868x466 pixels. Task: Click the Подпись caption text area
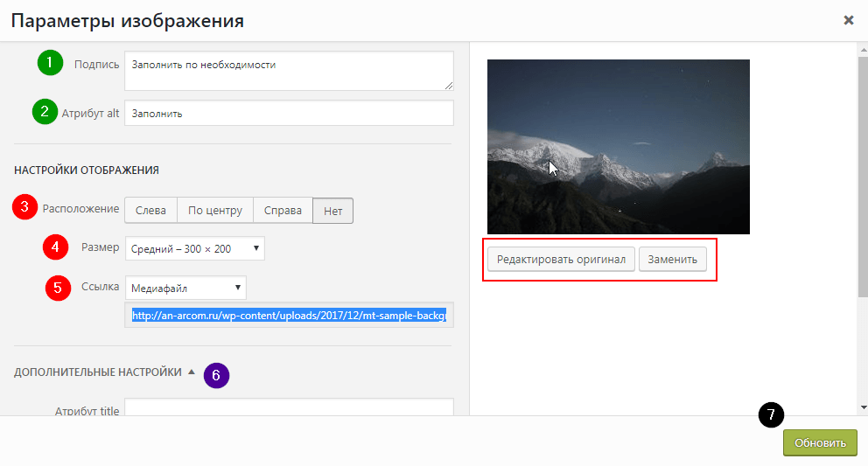pyautogui.click(x=289, y=71)
